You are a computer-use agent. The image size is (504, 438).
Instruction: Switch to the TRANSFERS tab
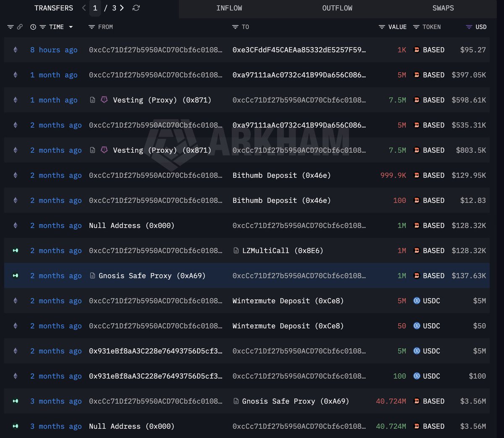coord(54,8)
